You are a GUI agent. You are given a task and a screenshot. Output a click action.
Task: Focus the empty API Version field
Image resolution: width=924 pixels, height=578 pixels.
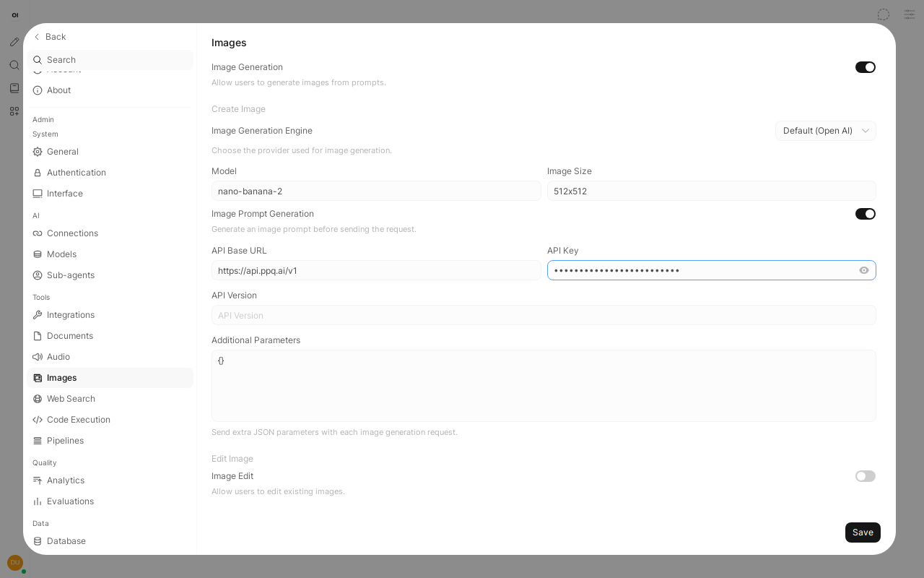[544, 315]
